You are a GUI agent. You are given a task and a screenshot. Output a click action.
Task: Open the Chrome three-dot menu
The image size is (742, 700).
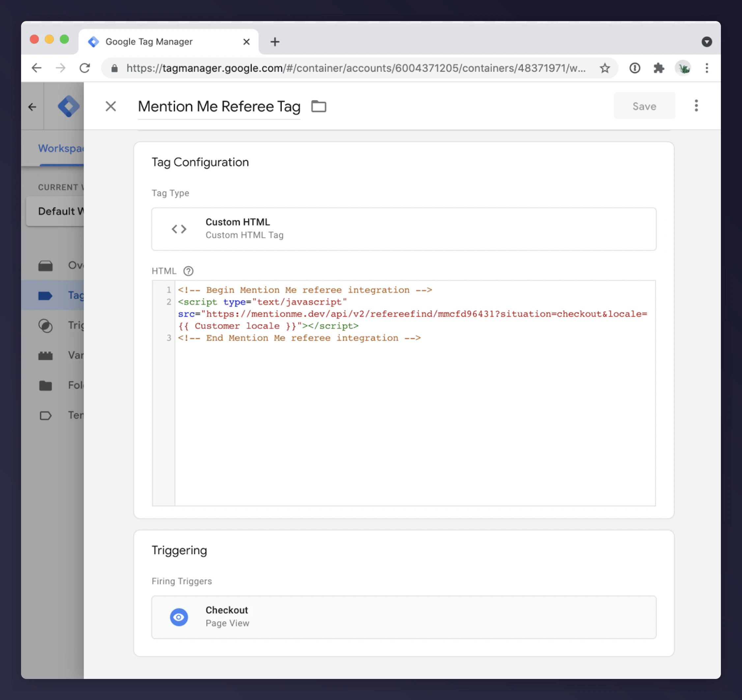pos(706,68)
